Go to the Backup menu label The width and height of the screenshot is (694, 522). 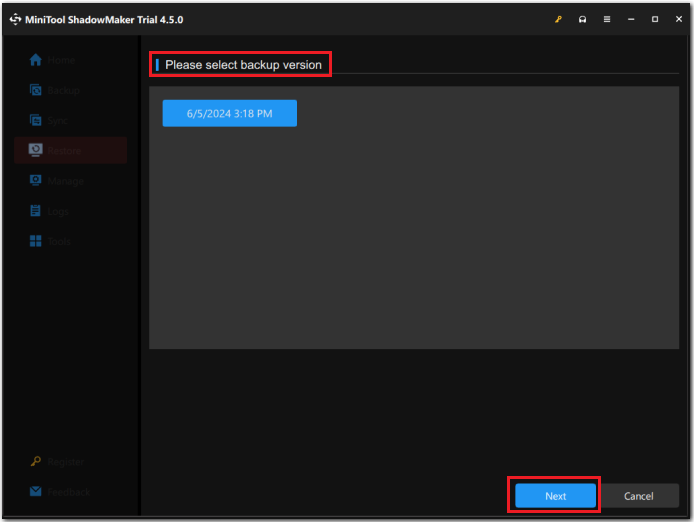pos(64,90)
